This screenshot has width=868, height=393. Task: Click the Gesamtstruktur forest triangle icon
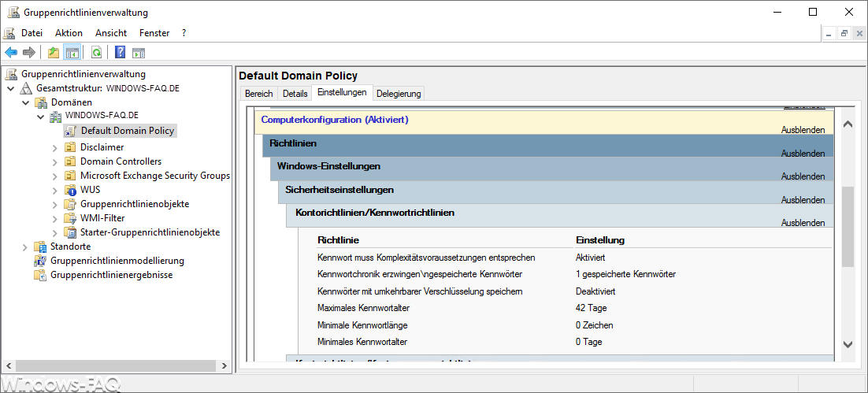(x=27, y=88)
